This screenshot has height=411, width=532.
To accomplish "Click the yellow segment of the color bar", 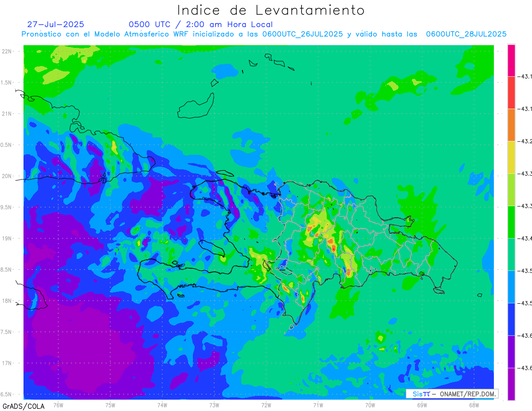I will 511,157.
